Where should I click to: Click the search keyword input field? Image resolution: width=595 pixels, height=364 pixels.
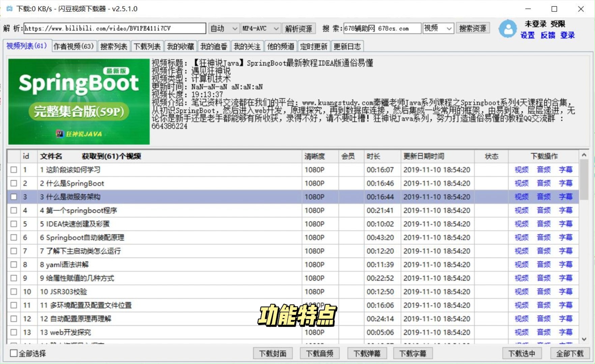[x=382, y=28]
